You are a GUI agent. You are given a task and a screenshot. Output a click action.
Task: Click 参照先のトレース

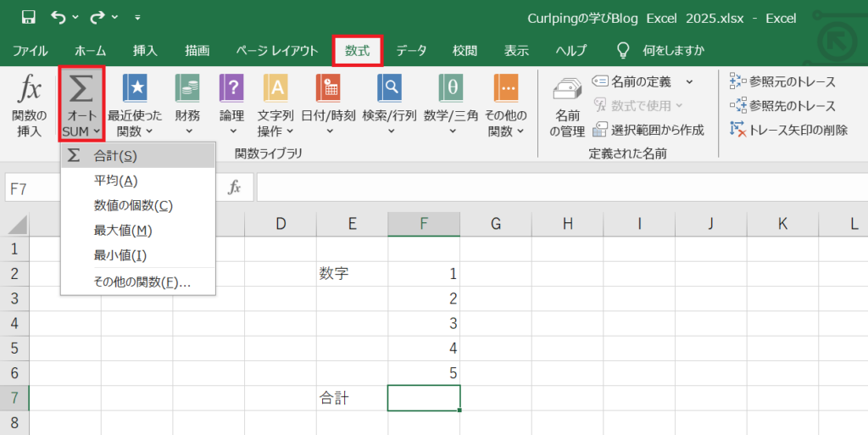[782, 106]
